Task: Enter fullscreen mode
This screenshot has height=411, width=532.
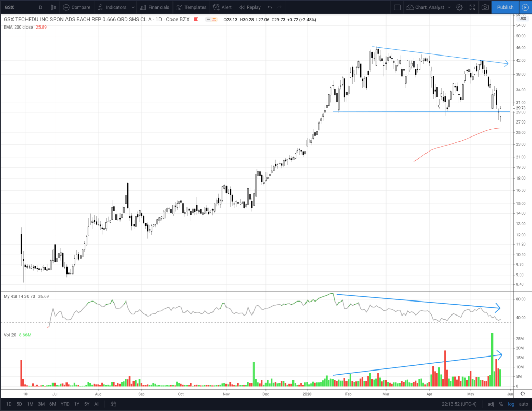Action: pyautogui.click(x=472, y=7)
